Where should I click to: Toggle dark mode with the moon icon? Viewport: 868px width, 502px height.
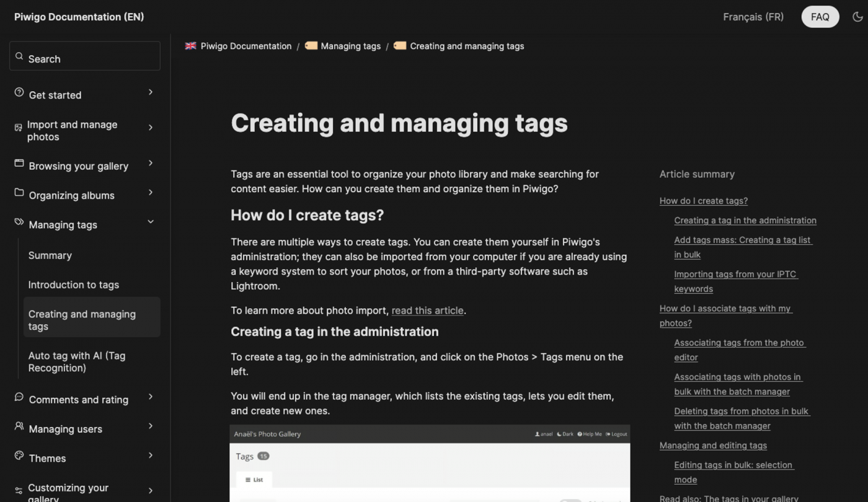coord(859,17)
